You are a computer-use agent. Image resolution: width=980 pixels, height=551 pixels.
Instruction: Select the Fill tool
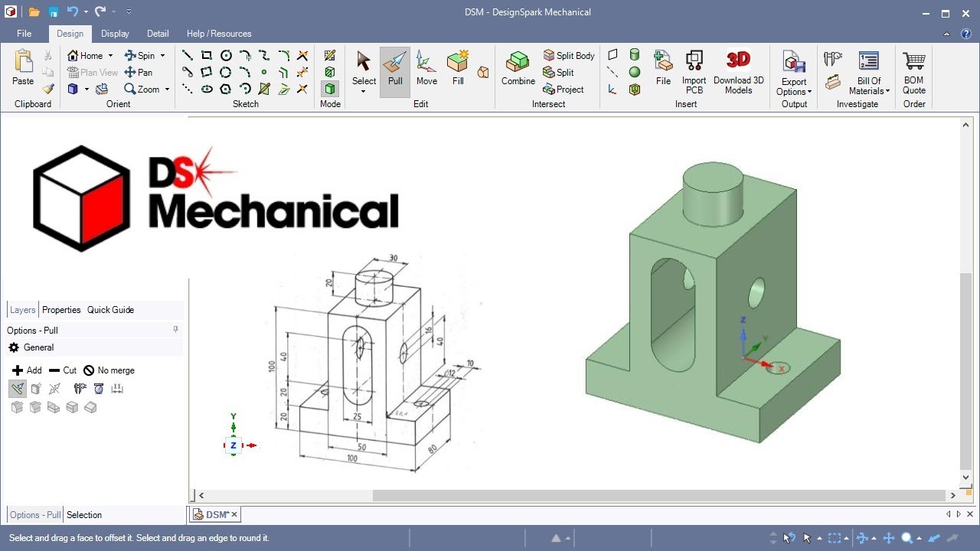coord(458,70)
